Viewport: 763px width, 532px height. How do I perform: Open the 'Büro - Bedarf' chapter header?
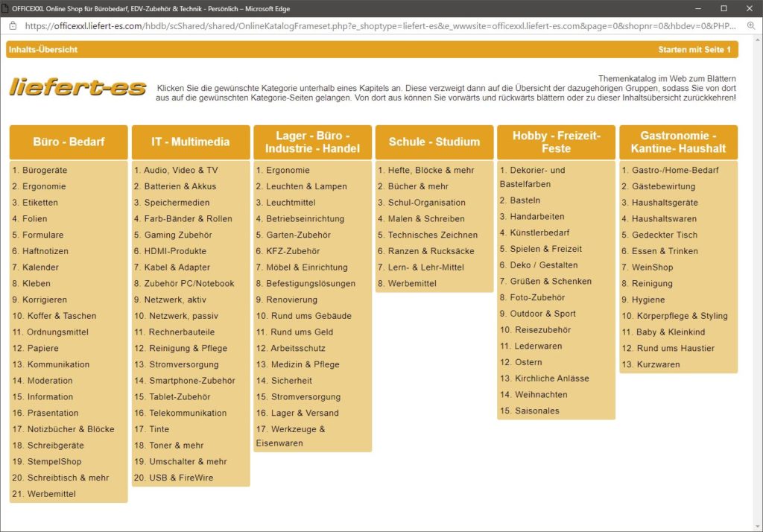(x=69, y=142)
